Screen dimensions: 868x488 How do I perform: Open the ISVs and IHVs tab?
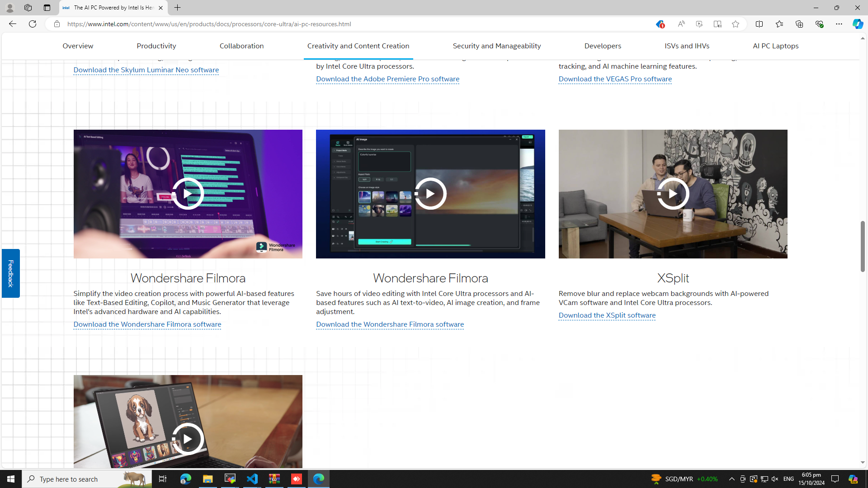[x=687, y=46]
